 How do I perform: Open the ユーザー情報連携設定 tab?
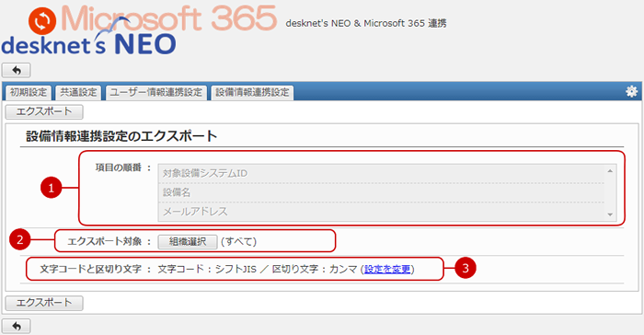click(x=156, y=92)
